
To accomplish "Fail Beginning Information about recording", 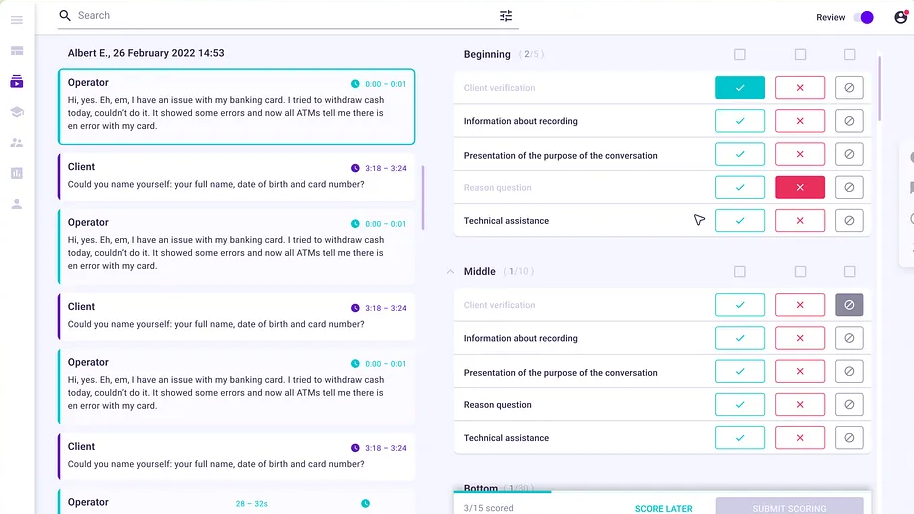I will click(800, 121).
